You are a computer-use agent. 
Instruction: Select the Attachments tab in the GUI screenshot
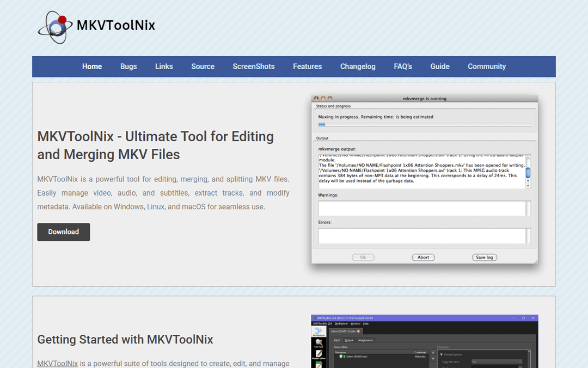[366, 340]
